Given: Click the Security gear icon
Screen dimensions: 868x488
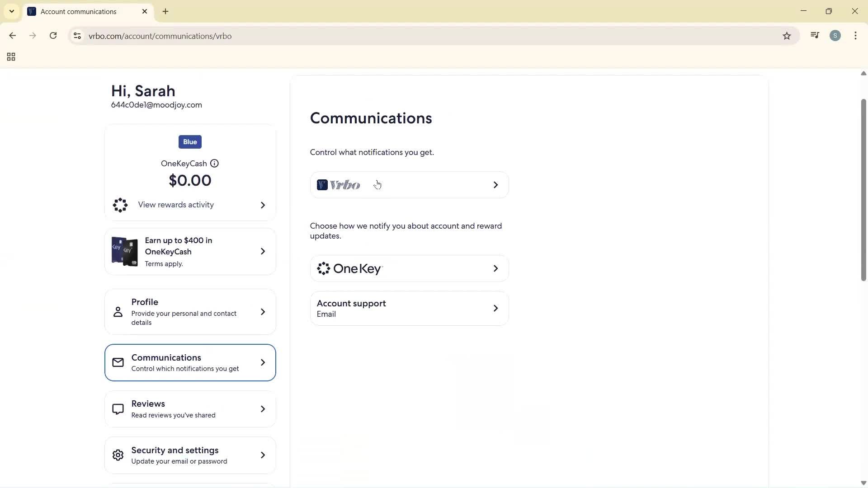Looking at the screenshot, I should point(118,455).
